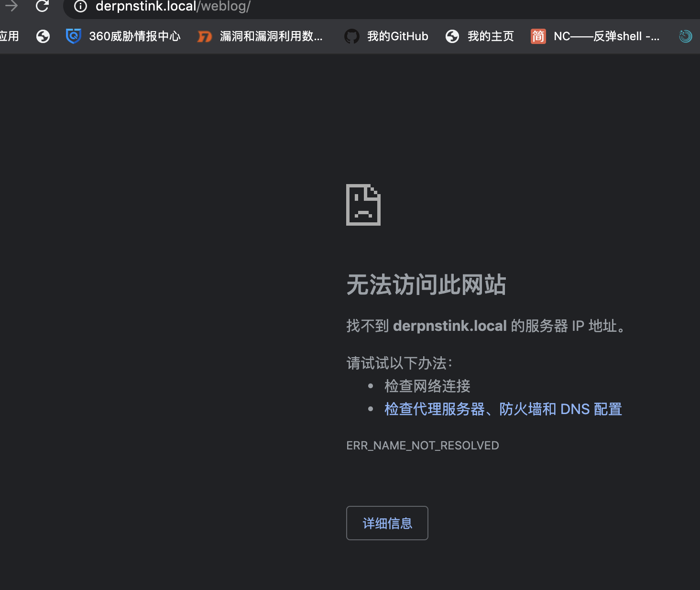Open the 我的主页 bookmark
The height and width of the screenshot is (590, 700).
(x=480, y=36)
